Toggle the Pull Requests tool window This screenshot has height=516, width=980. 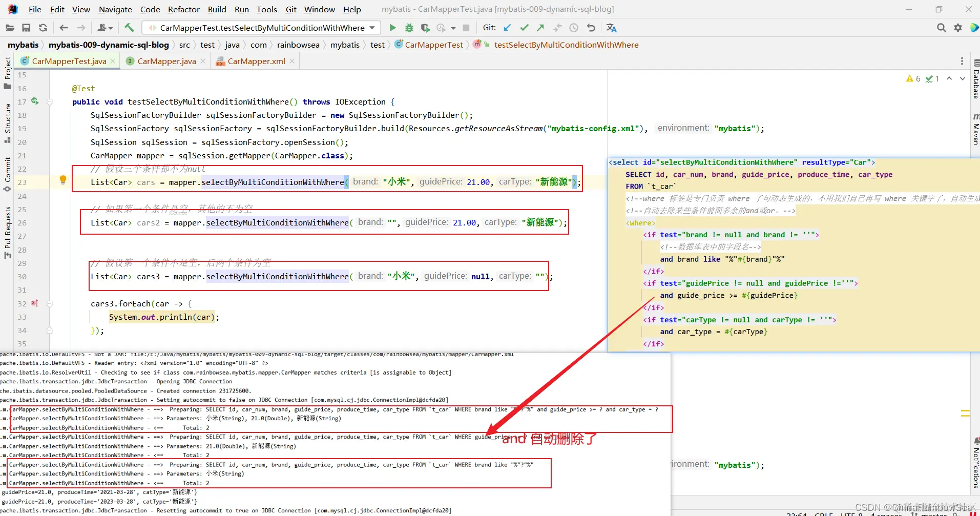(x=8, y=232)
